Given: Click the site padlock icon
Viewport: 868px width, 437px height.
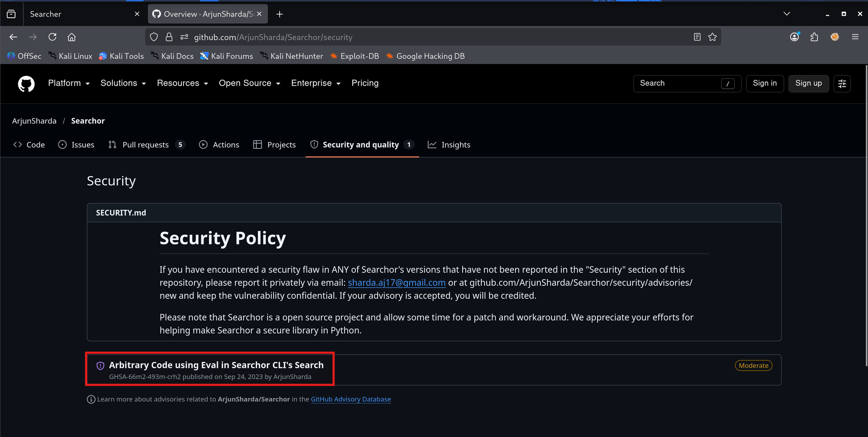Looking at the screenshot, I should point(169,37).
